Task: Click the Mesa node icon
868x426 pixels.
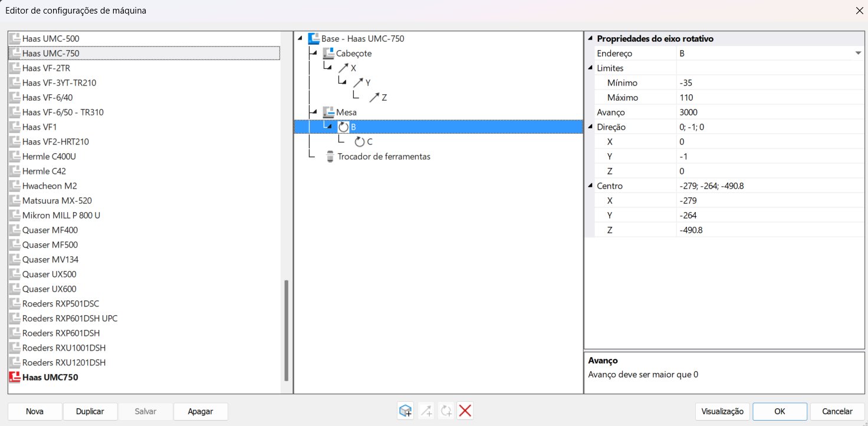Action: click(x=328, y=112)
